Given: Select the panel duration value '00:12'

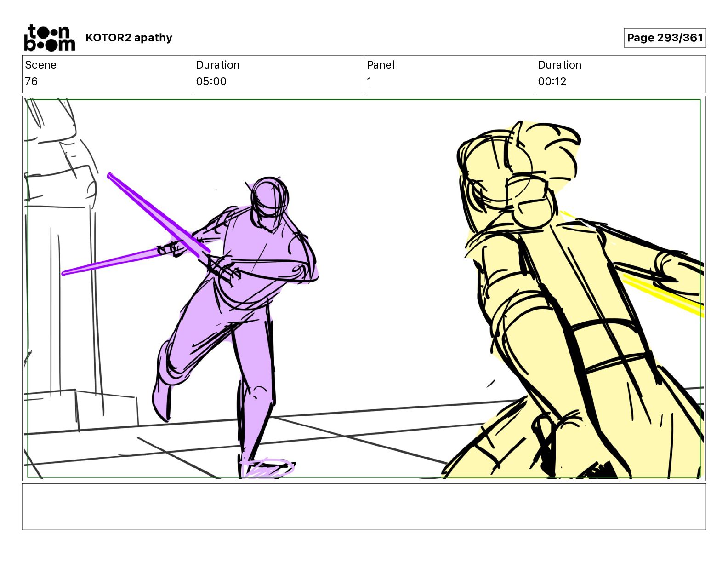Looking at the screenshot, I should 552,81.
